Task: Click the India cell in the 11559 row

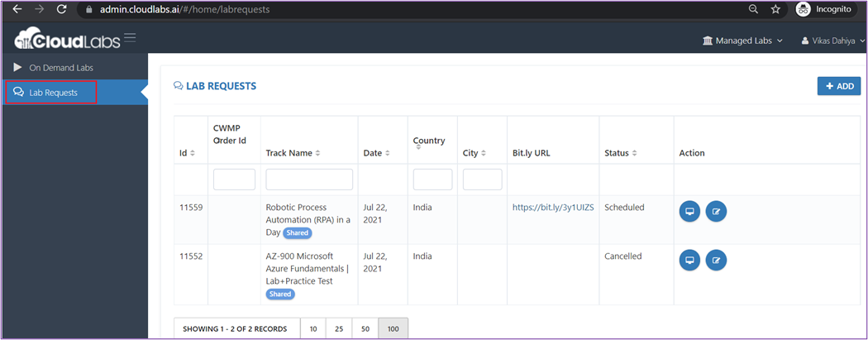Action: (x=422, y=208)
